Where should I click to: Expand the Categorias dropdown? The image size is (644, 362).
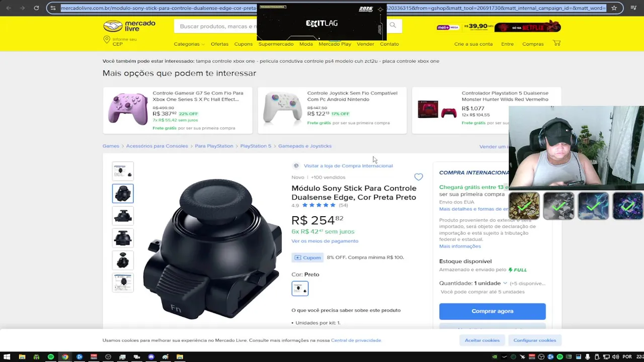[x=189, y=44]
